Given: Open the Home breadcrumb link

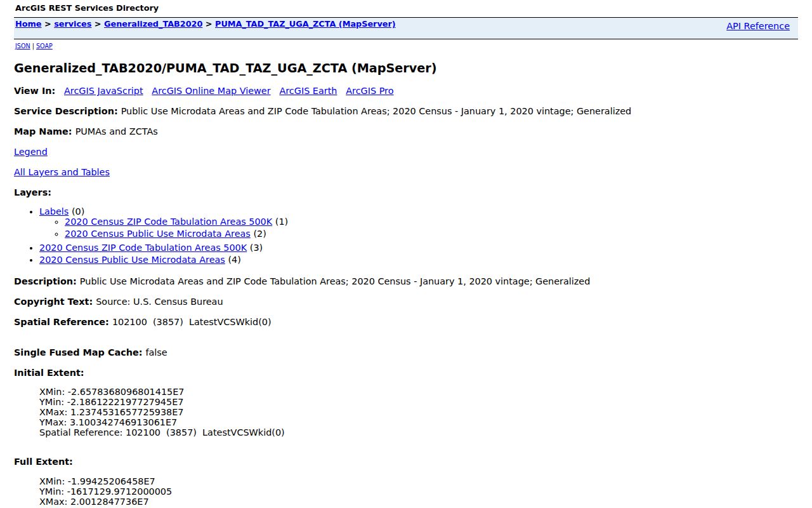Looking at the screenshot, I should click(x=29, y=24).
